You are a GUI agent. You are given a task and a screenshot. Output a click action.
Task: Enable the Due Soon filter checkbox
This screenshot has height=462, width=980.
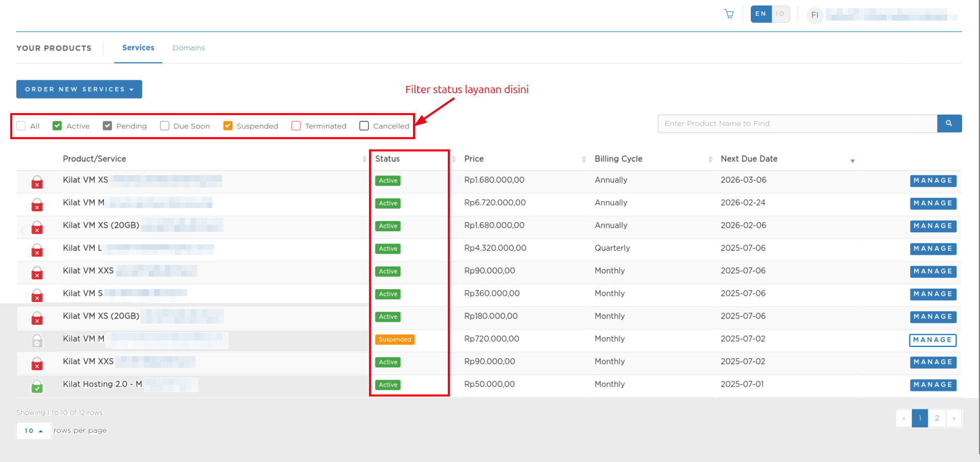click(164, 126)
